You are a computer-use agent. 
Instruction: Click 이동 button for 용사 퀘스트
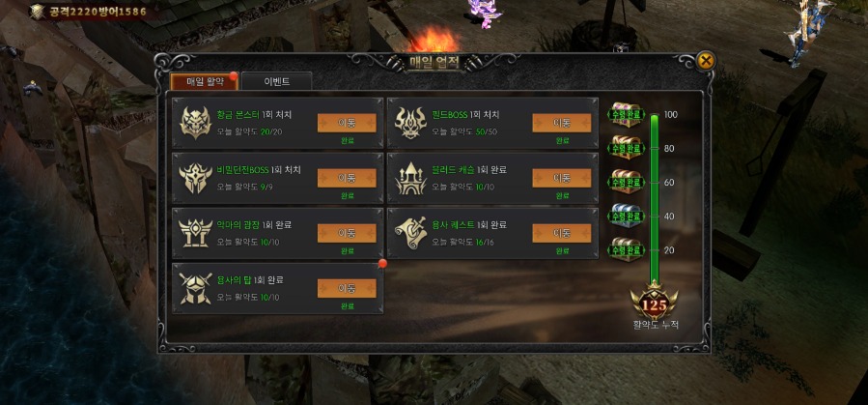click(x=561, y=233)
